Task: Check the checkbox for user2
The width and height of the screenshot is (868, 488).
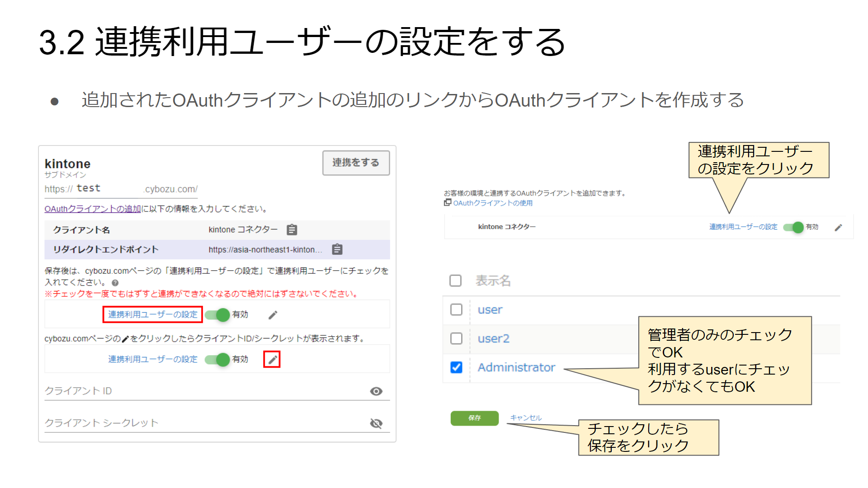Action: coord(457,338)
